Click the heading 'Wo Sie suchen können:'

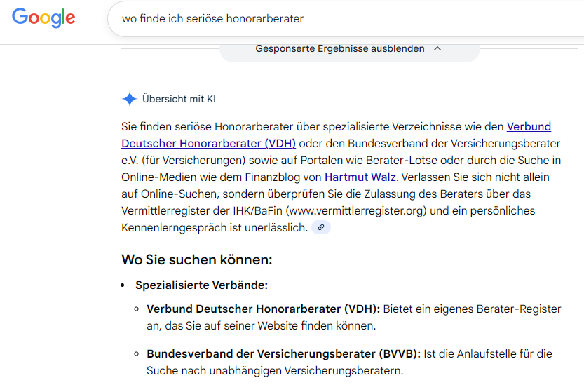[196, 260]
